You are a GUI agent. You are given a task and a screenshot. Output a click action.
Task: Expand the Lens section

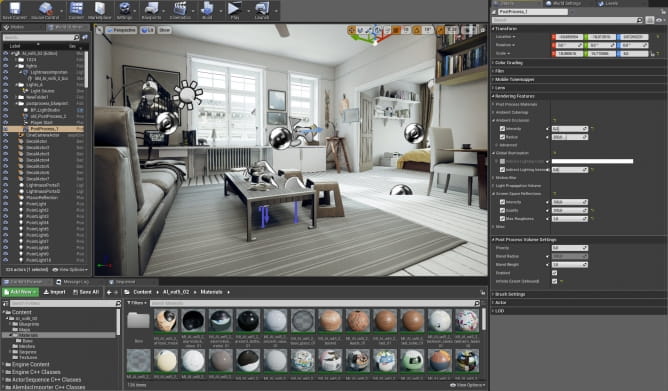(499, 88)
